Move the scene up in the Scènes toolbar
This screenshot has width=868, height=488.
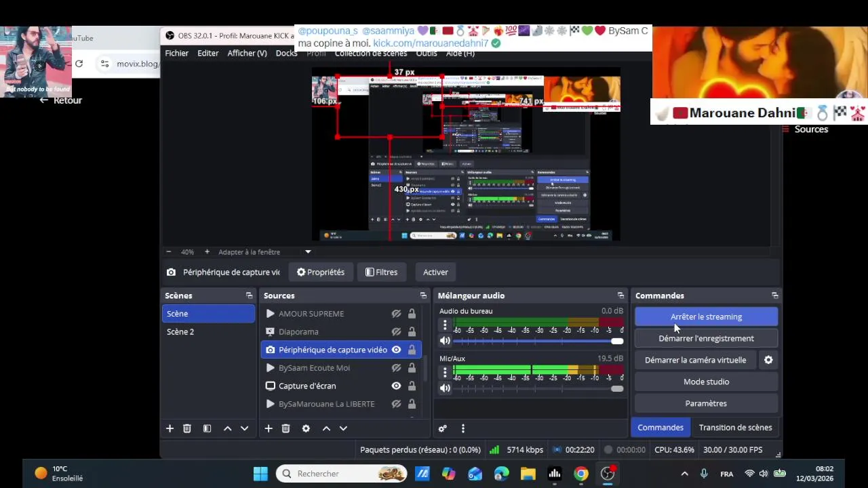tap(227, 428)
